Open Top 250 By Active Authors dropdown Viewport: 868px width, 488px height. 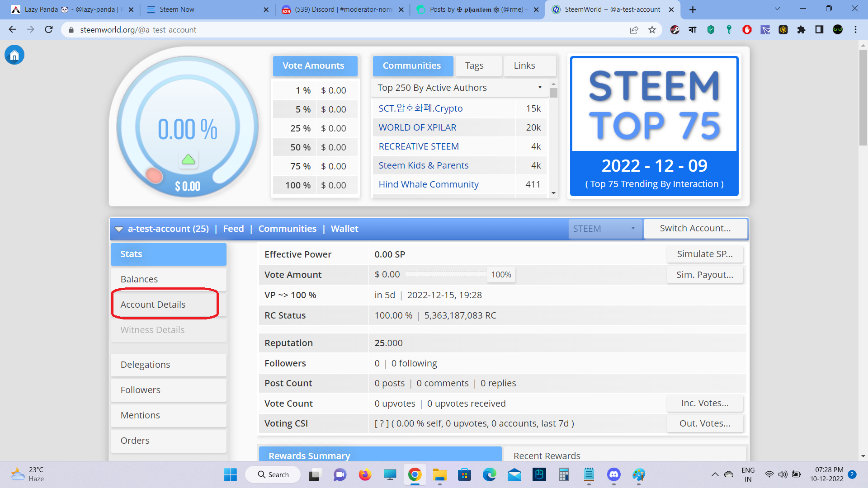coord(459,88)
